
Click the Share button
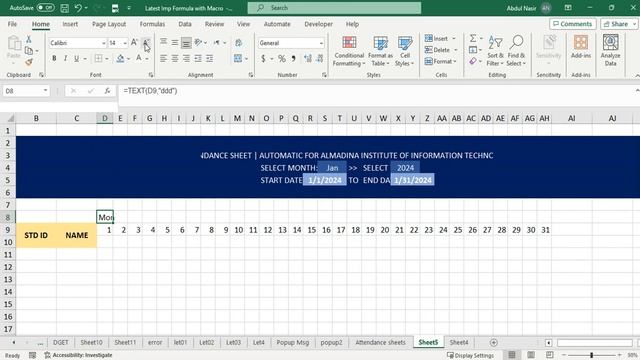coord(619,24)
